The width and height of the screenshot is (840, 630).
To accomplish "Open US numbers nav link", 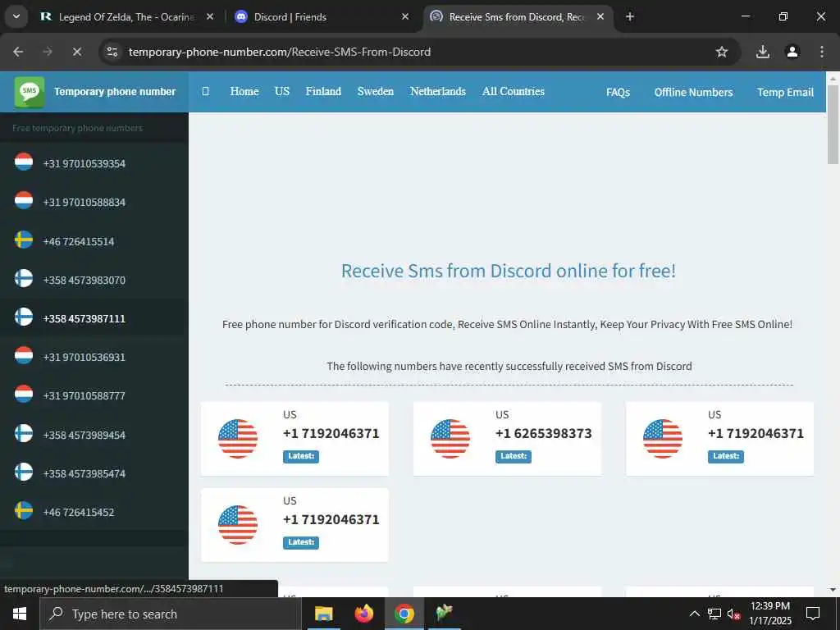I will 282,92.
